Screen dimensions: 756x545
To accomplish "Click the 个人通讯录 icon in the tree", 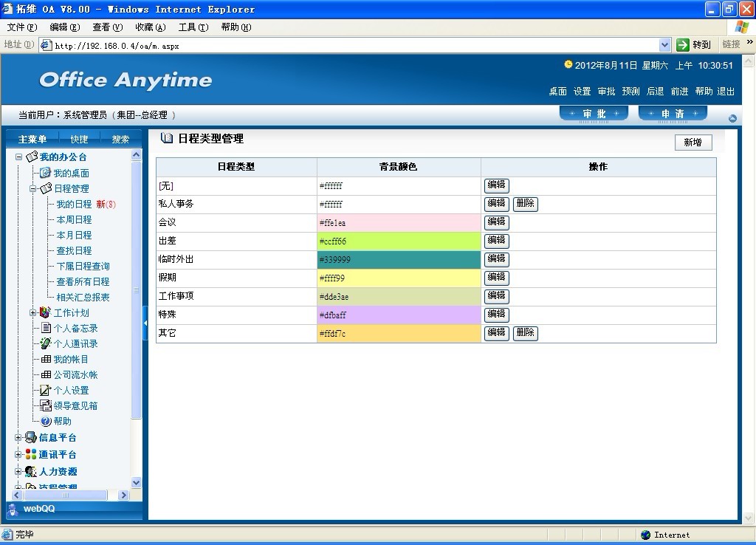I will click(46, 343).
